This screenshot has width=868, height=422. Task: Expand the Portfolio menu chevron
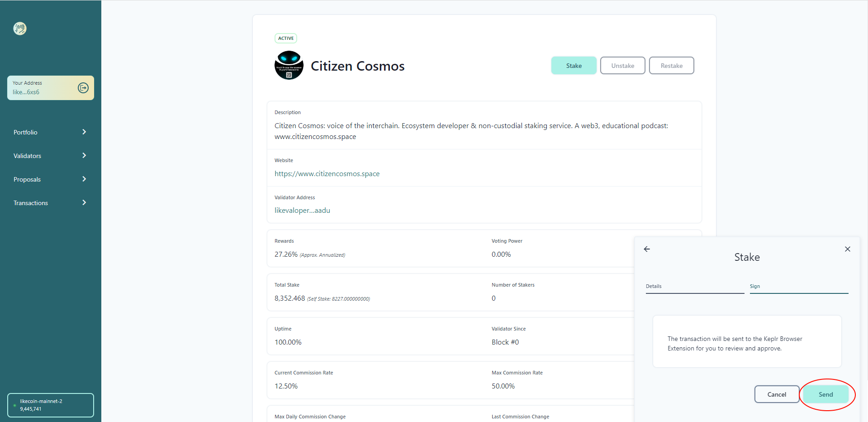[84, 132]
